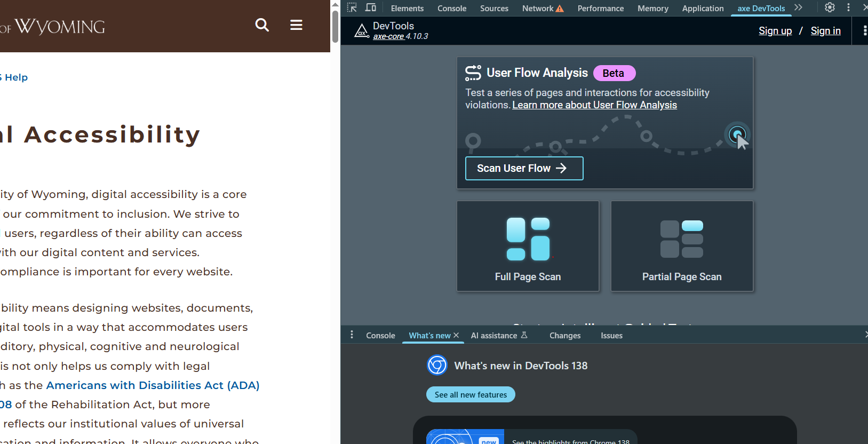Image resolution: width=868 pixels, height=444 pixels.
Task: Click the Chrome logo beside What's new heading
Action: (x=437, y=365)
